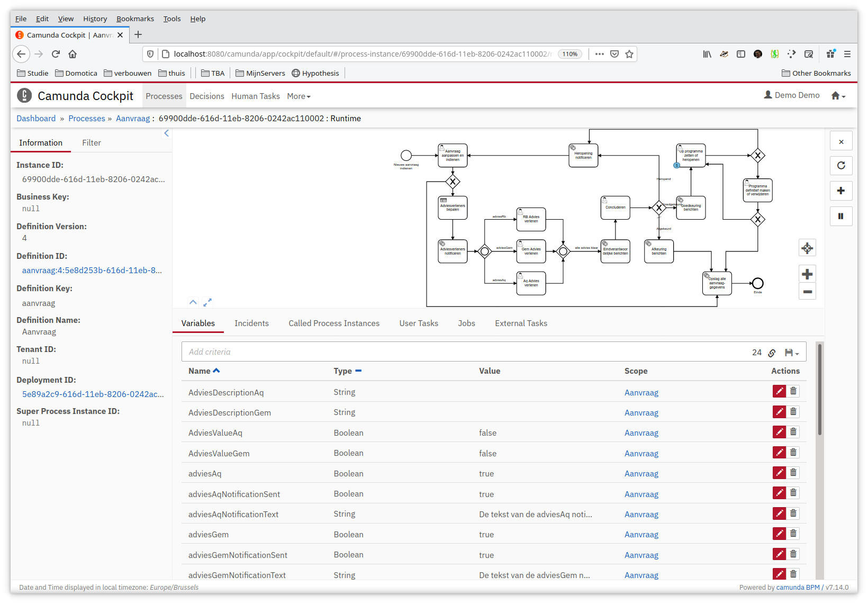Open the page actions three-dots menu
Image resolution: width=868 pixels, height=604 pixels.
599,54
